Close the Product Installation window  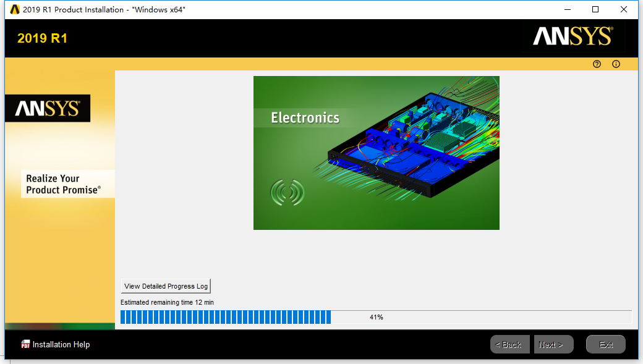pyautogui.click(x=624, y=9)
